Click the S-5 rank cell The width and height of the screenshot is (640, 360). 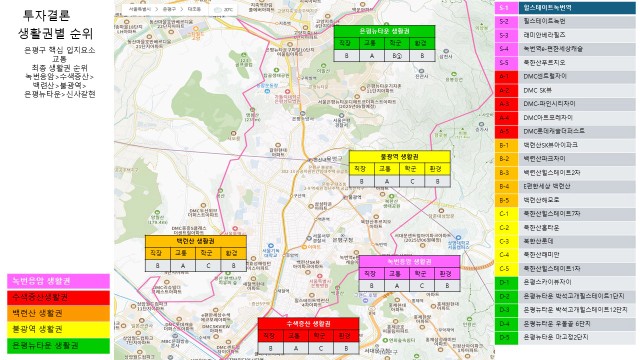(x=506, y=63)
